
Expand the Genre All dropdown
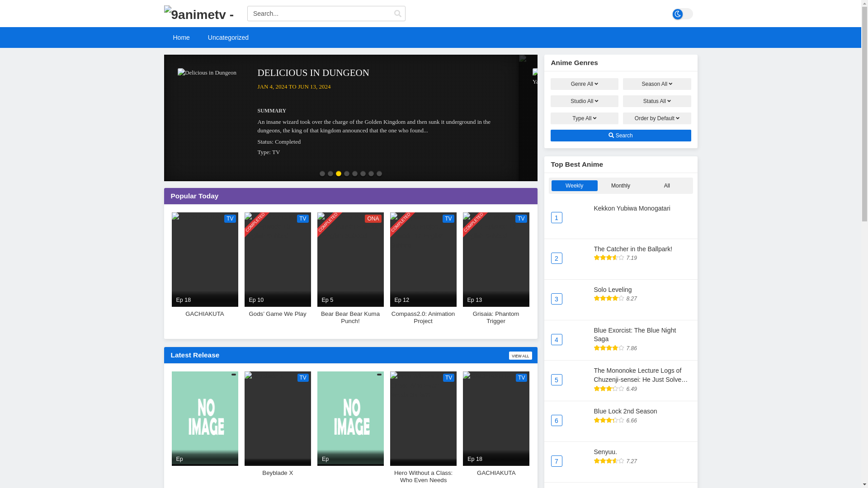point(584,84)
